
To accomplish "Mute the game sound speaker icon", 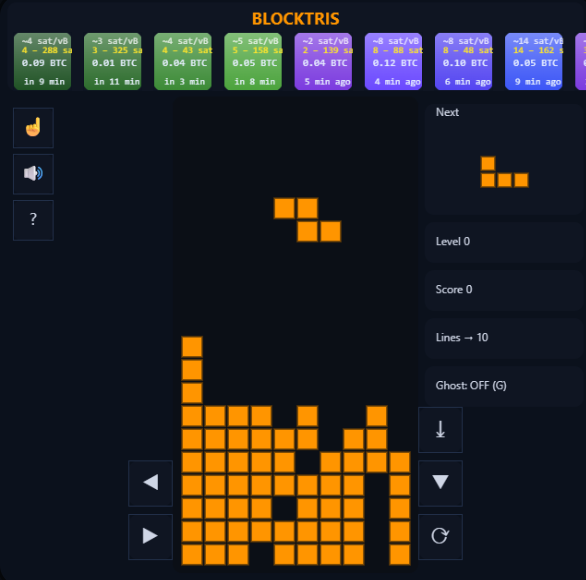I will click(x=33, y=174).
